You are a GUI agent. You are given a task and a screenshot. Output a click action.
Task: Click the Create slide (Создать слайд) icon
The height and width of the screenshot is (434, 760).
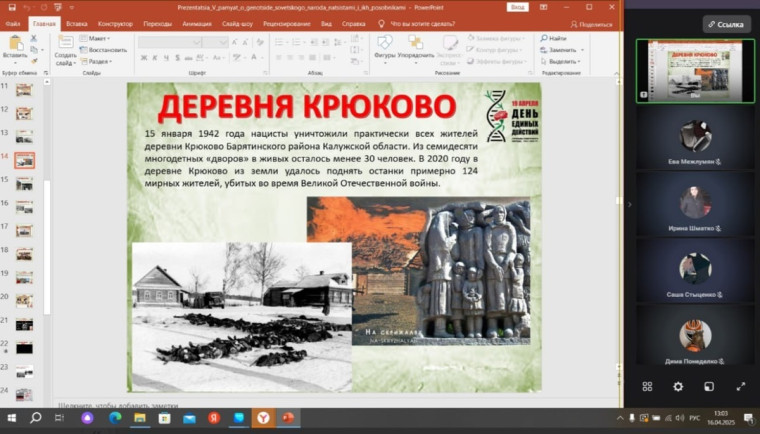pos(65,43)
